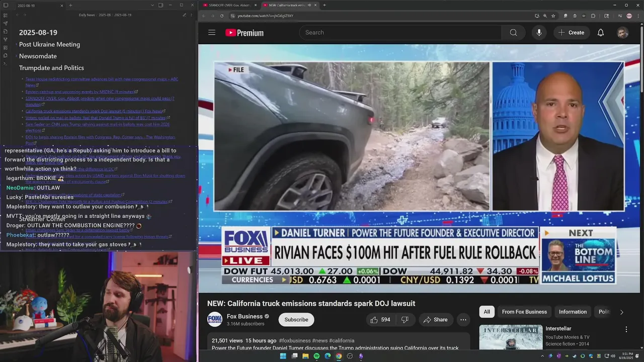This screenshot has height=362, width=644.
Task: Like the video with thumbs up
Action: click(x=380, y=320)
